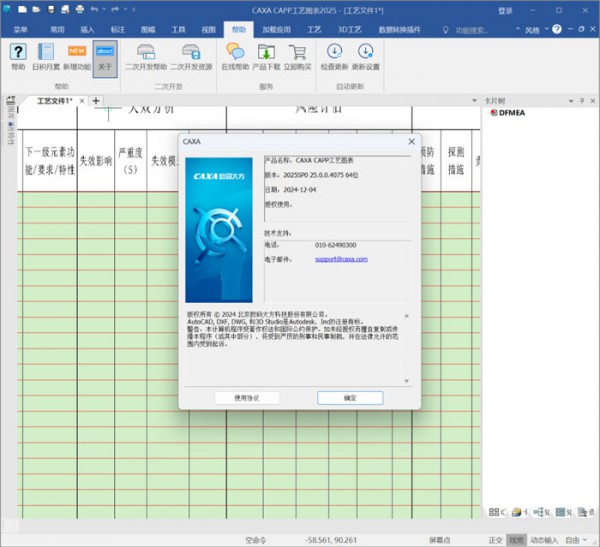Click the 屏幕点 status bar entry

point(440,540)
